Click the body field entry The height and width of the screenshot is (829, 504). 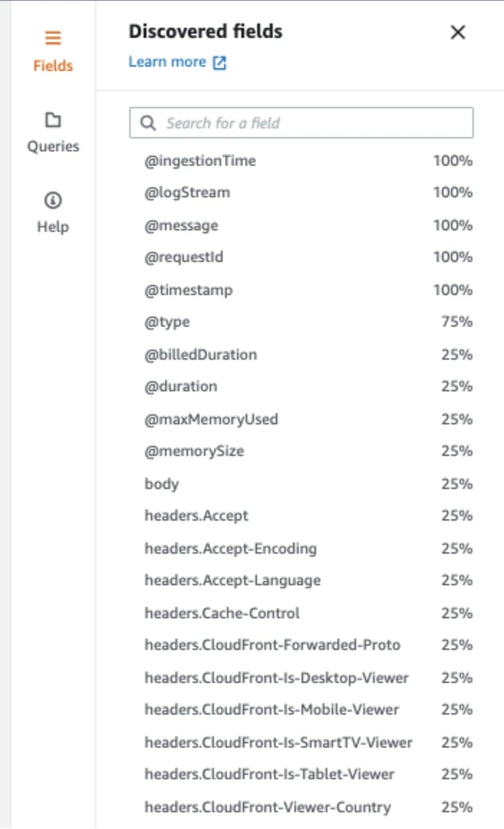pyautogui.click(x=162, y=484)
